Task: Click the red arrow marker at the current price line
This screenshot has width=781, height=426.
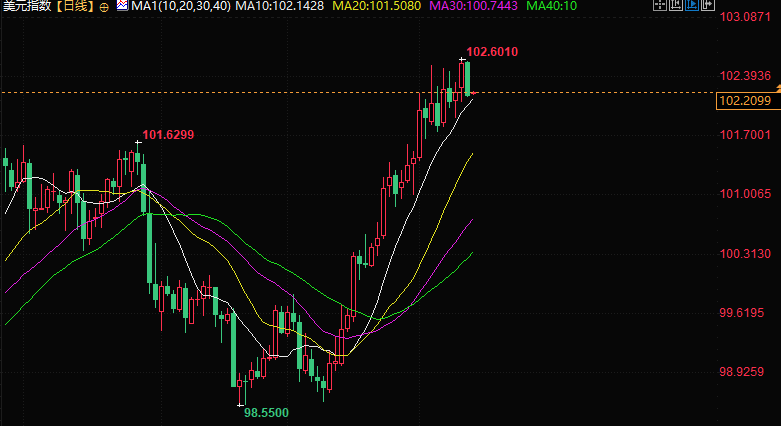Action: [x=474, y=93]
